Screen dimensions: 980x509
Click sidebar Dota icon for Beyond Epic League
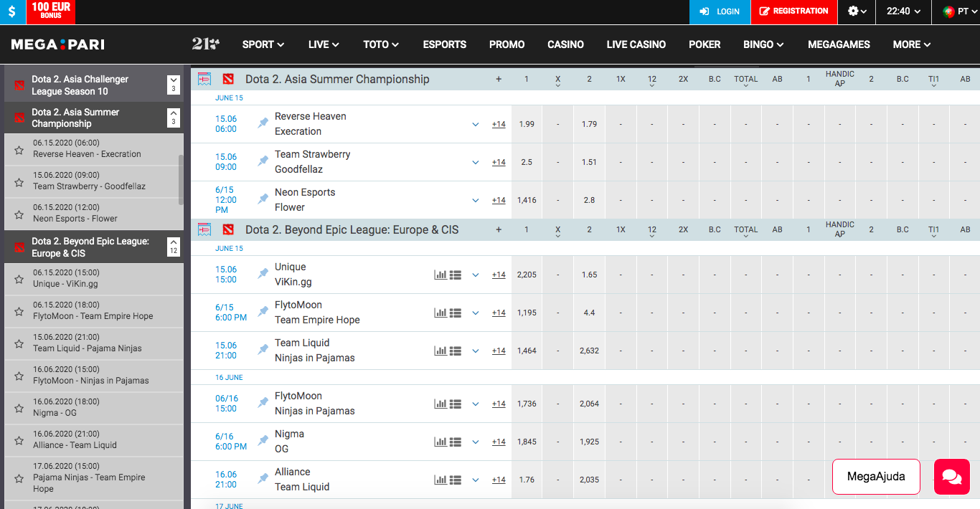coord(19,247)
